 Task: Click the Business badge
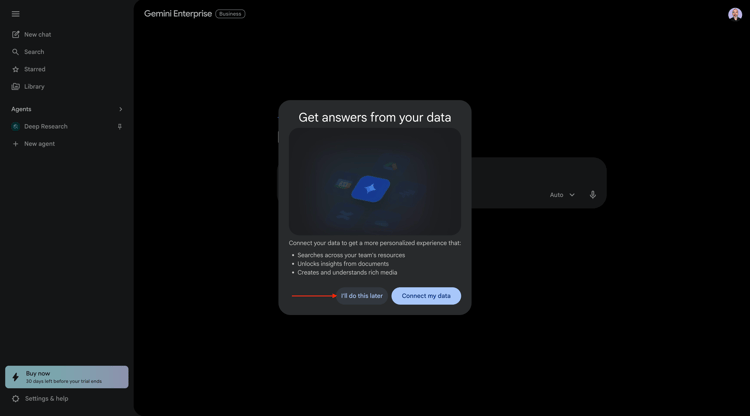pos(230,14)
